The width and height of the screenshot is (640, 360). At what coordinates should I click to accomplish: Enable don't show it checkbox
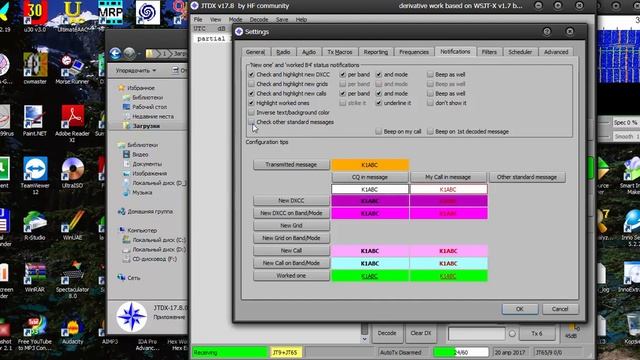[x=430, y=103]
